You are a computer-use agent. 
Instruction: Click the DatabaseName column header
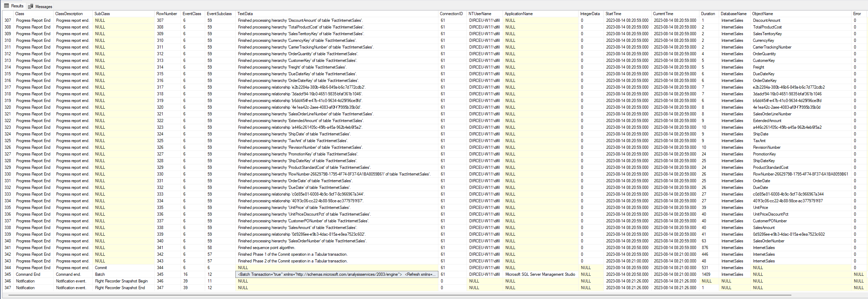point(733,14)
